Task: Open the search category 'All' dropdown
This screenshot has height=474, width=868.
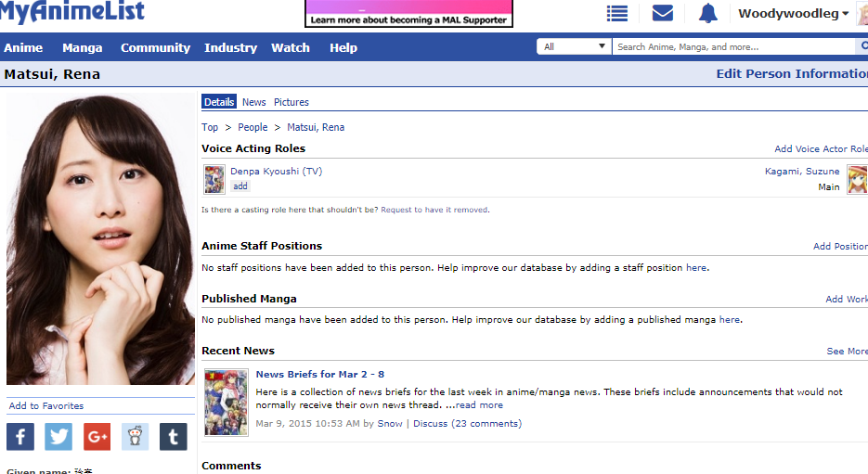Action: [574, 46]
